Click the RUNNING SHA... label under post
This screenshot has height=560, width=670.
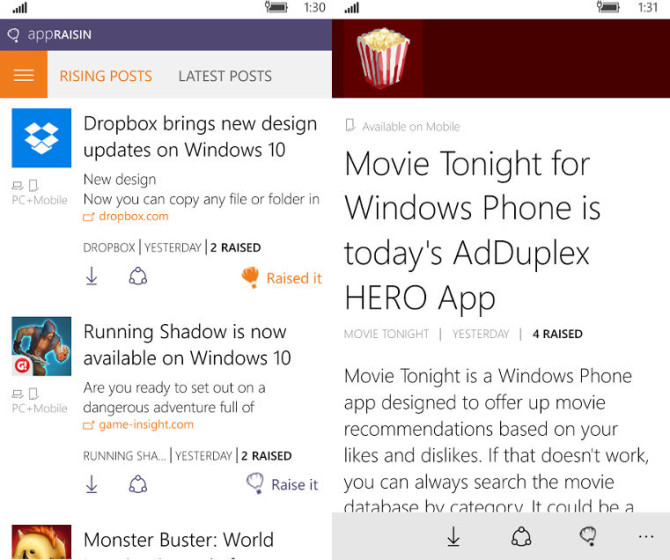[x=124, y=456]
